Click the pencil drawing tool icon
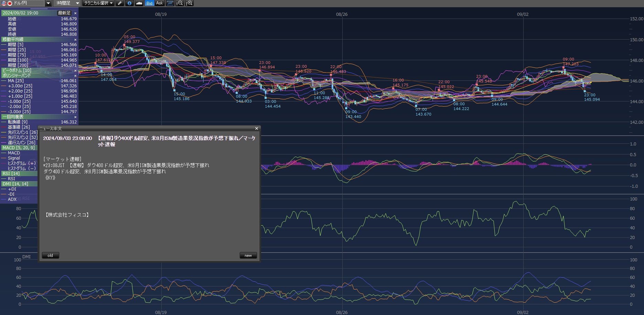The height and width of the screenshot is (315, 644). (120, 3)
